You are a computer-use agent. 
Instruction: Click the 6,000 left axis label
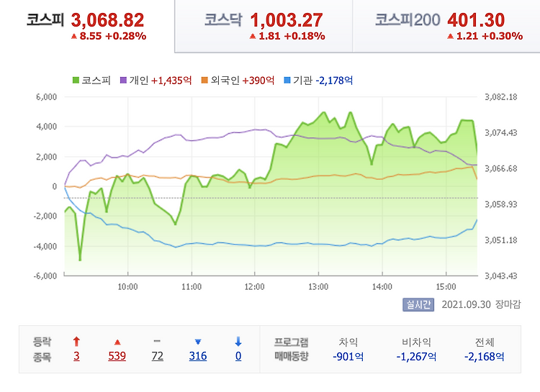(x=47, y=97)
